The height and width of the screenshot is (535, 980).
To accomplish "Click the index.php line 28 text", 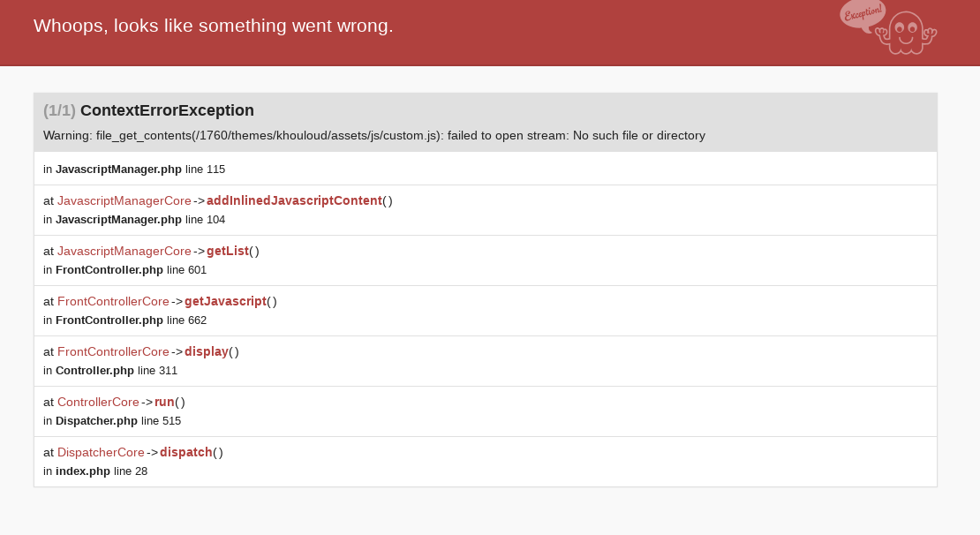I will tap(95, 471).
